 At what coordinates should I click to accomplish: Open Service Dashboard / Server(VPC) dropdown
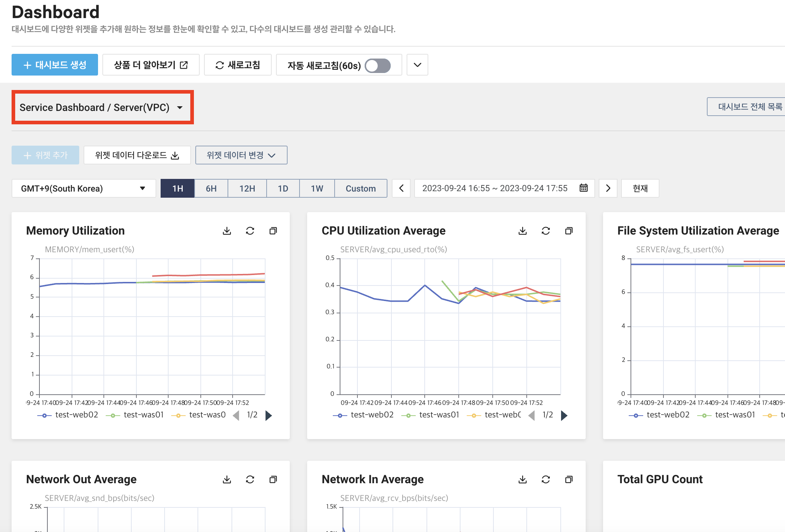(102, 107)
